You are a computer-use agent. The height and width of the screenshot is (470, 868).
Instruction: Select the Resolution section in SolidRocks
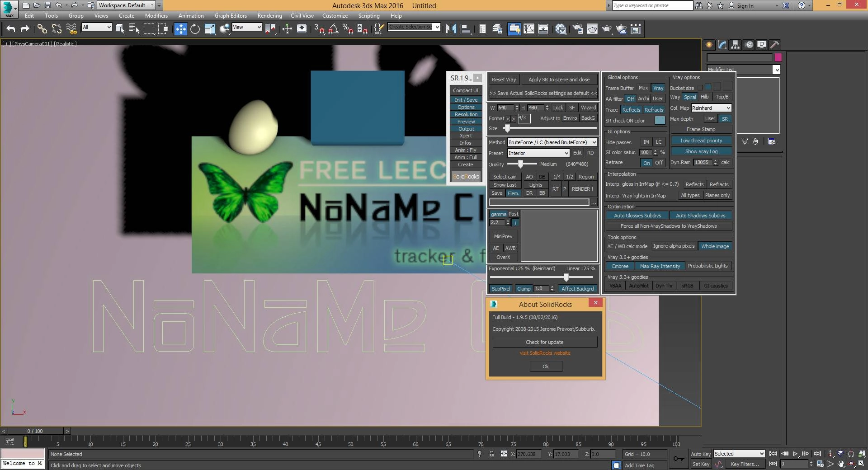466,114
